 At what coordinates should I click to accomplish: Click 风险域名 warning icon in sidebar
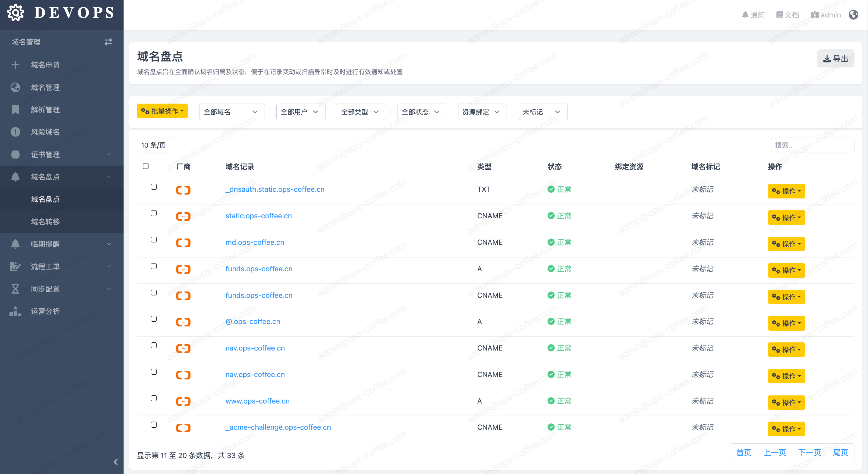tap(15, 132)
